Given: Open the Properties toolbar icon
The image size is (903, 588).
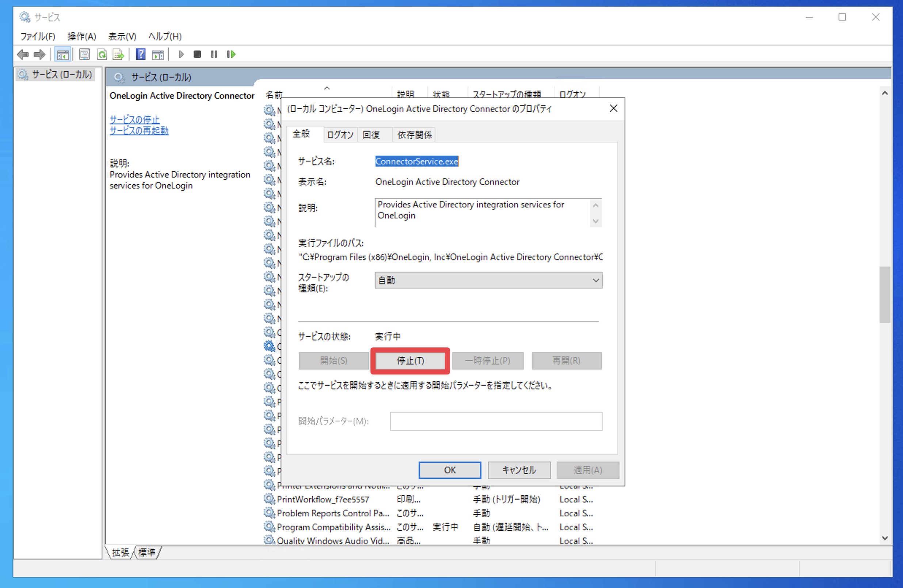Looking at the screenshot, I should 84,55.
